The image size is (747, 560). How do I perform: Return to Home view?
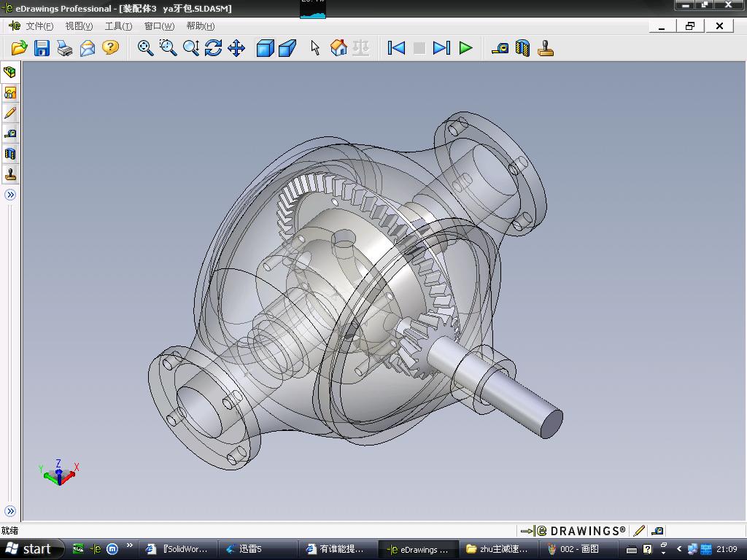(338, 47)
